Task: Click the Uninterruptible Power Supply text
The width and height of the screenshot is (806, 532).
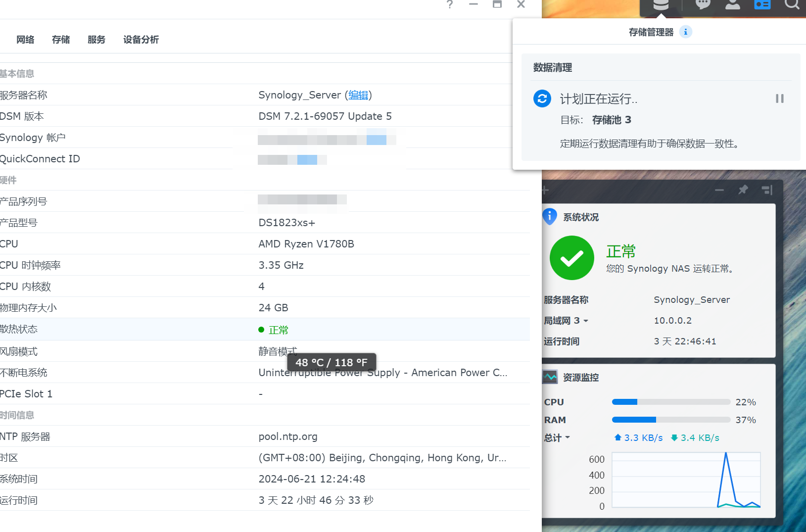Action: click(x=383, y=373)
